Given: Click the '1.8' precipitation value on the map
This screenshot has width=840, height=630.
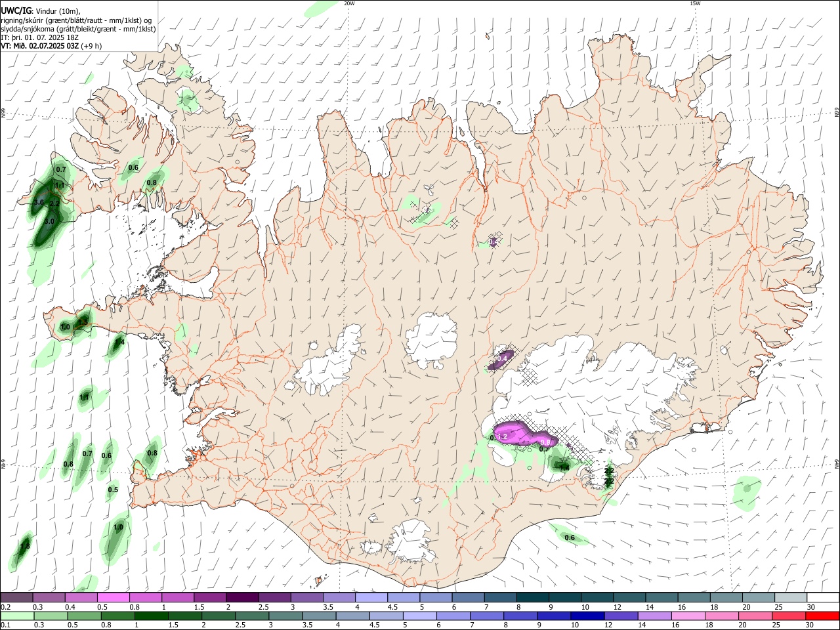Looking at the screenshot, I should tap(25, 546).
